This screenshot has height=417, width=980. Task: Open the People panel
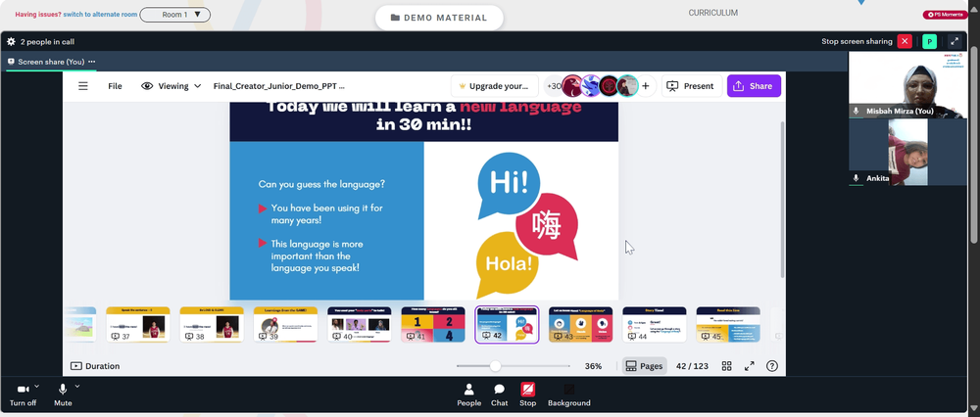tap(468, 394)
